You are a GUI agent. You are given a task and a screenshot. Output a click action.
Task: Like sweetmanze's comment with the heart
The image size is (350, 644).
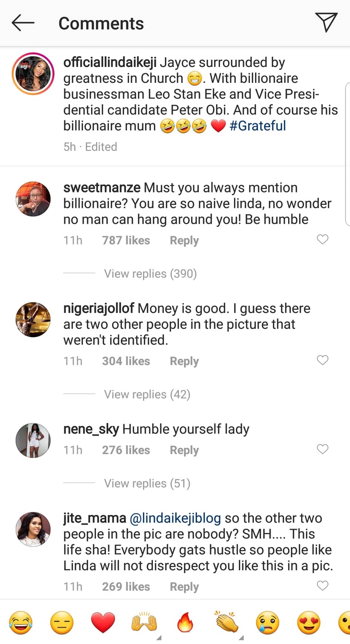[323, 240]
